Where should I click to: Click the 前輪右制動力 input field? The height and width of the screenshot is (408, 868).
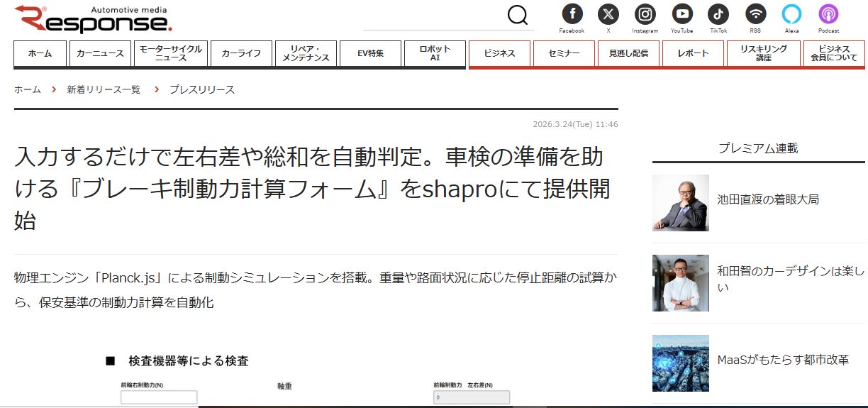(159, 397)
